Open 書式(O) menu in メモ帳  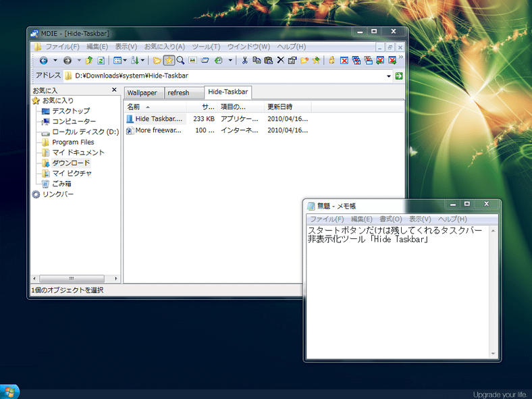point(390,219)
